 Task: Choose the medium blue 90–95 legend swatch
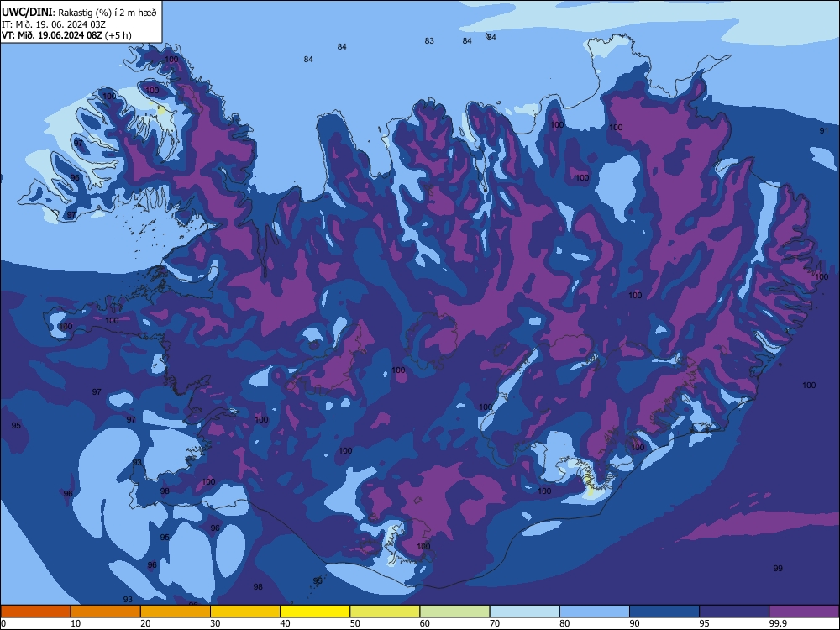click(664, 612)
